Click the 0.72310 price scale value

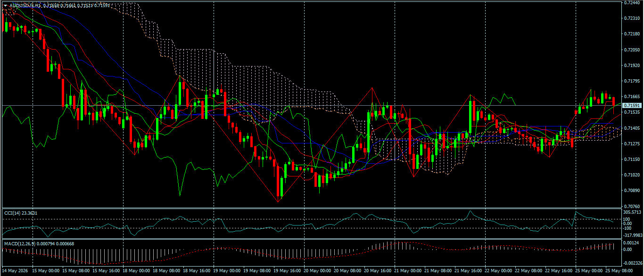coord(631,18)
